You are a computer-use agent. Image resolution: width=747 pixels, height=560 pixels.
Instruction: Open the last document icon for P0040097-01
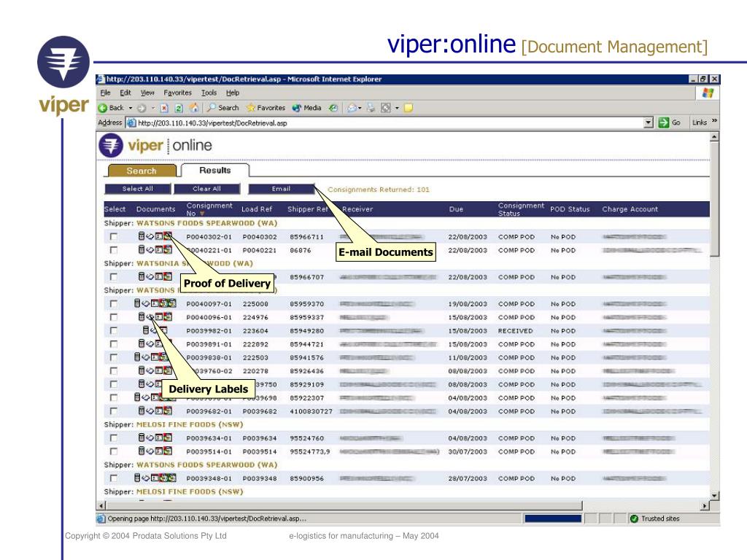(x=172, y=303)
